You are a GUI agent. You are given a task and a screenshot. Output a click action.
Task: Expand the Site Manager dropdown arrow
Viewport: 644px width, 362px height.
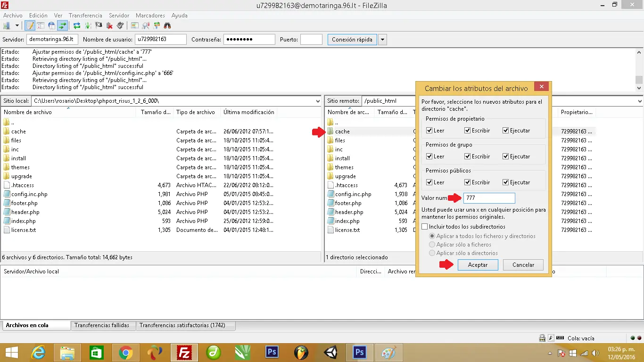[x=17, y=25]
